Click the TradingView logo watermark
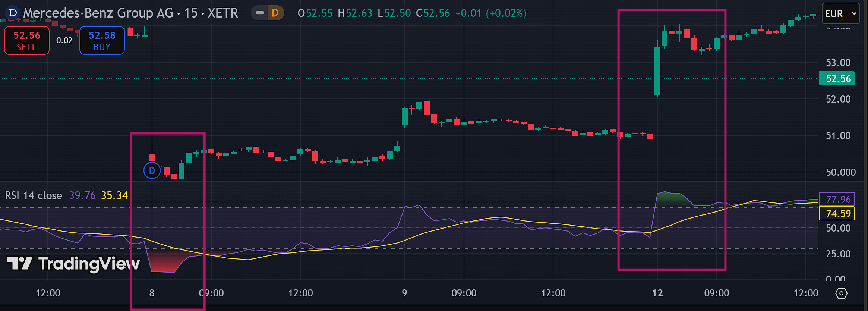Viewport: 868px width, 311px height. click(73, 263)
